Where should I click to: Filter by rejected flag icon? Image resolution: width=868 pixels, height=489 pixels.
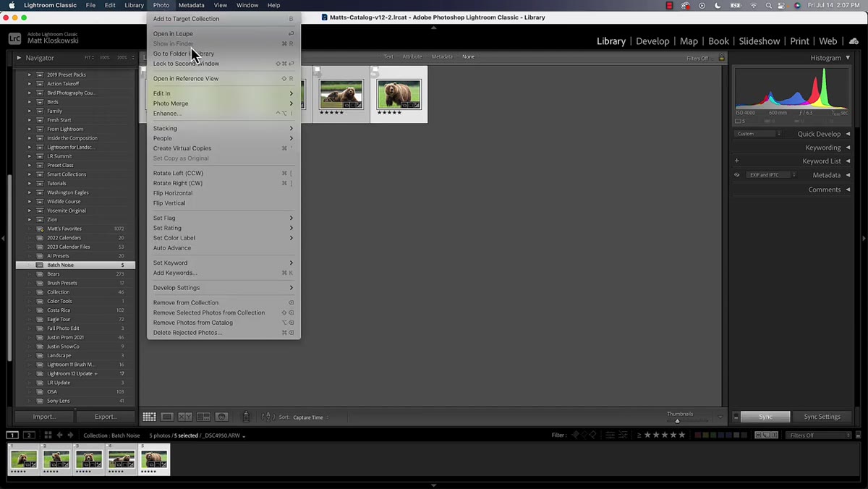pyautogui.click(x=594, y=435)
